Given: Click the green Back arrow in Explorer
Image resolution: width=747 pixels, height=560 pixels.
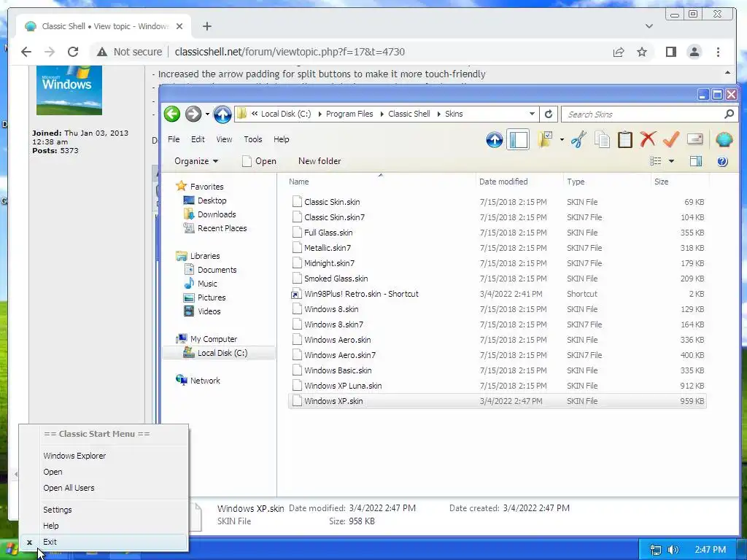Looking at the screenshot, I should pos(172,114).
